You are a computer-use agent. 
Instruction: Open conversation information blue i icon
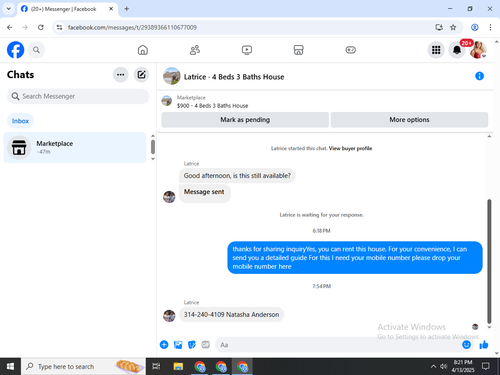point(479,76)
